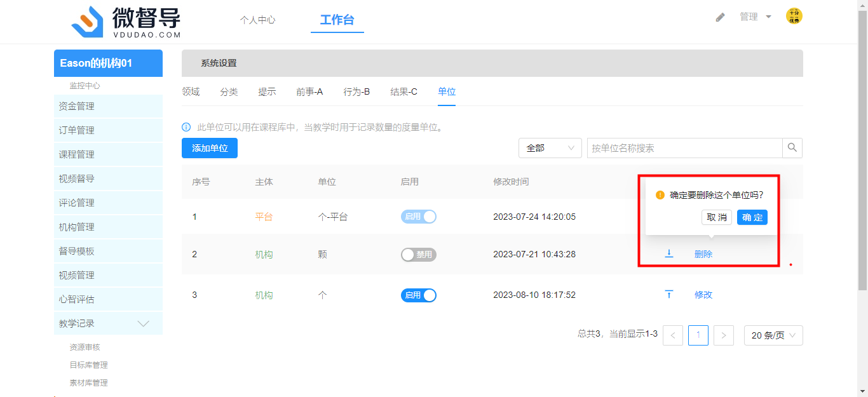Click 取消 in delete confirmation
Viewport: 868px width, 397px height.
pyautogui.click(x=717, y=217)
